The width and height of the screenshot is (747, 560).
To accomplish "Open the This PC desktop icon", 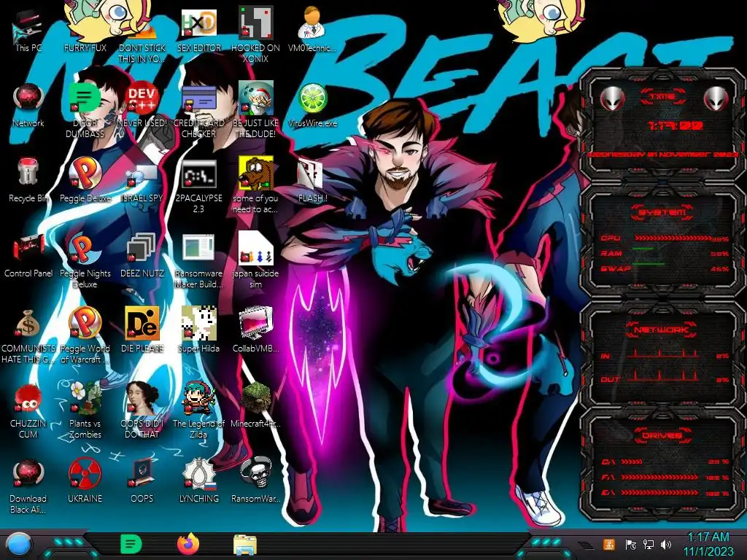I will tap(28, 31).
